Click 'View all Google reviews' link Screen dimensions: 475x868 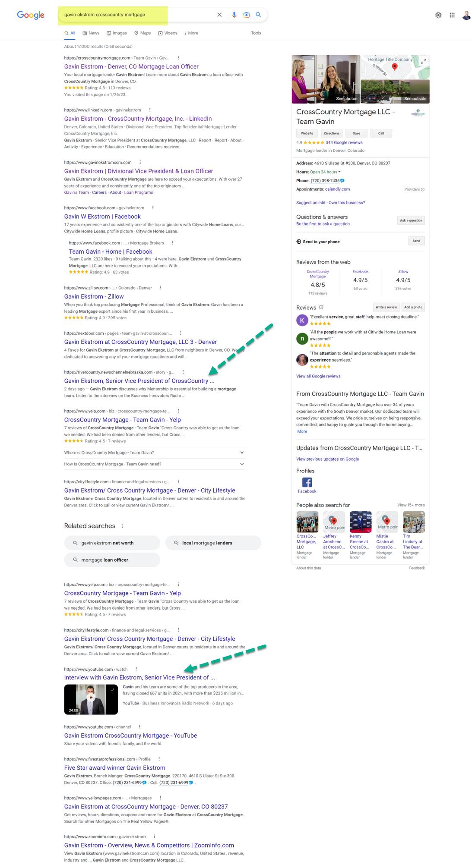coord(318,376)
